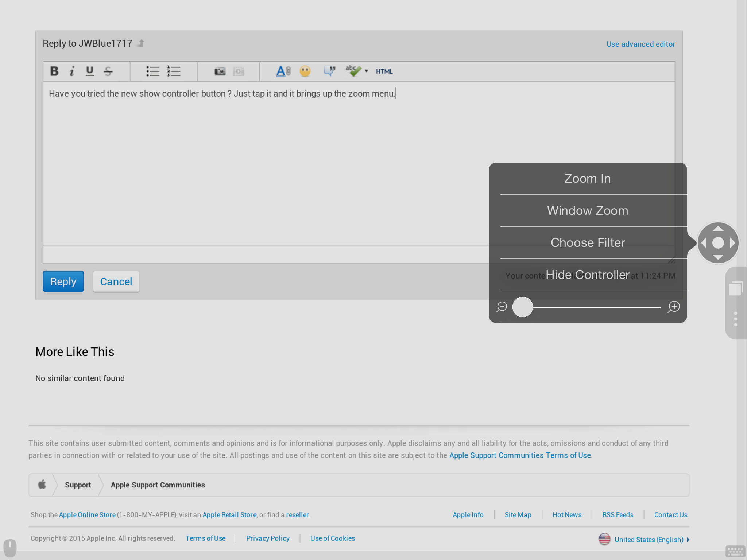Insert a link with the A icon
This screenshot has width=747, height=560.
click(283, 71)
